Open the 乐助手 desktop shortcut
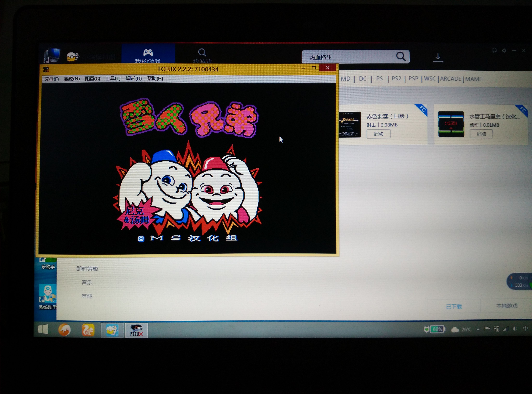This screenshot has width=532, height=394. (x=48, y=264)
